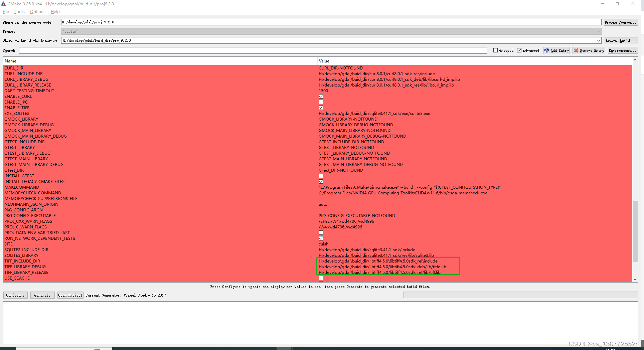Restore down the CMake window

pyautogui.click(x=618, y=4)
